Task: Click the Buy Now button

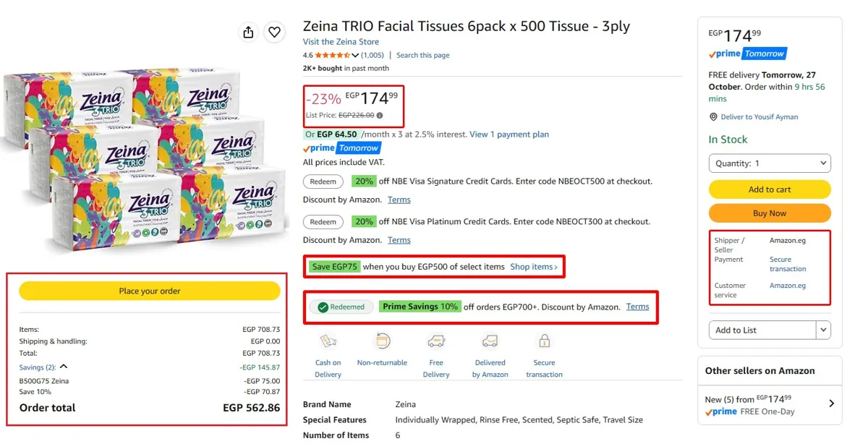Action: 770,213
